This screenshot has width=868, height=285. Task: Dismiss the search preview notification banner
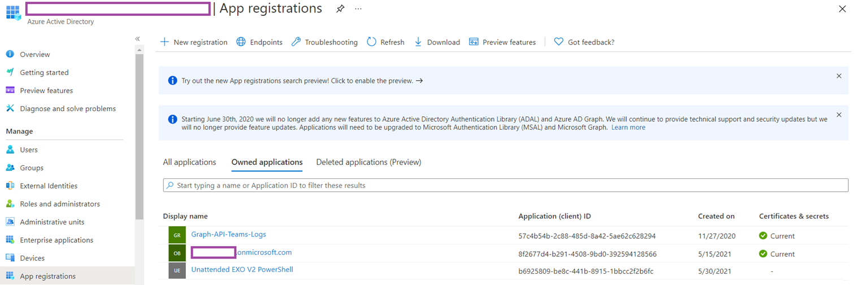pyautogui.click(x=839, y=76)
